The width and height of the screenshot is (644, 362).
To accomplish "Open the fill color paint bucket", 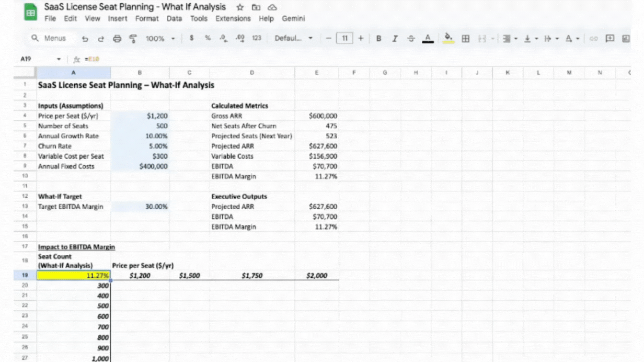I will tap(448, 38).
